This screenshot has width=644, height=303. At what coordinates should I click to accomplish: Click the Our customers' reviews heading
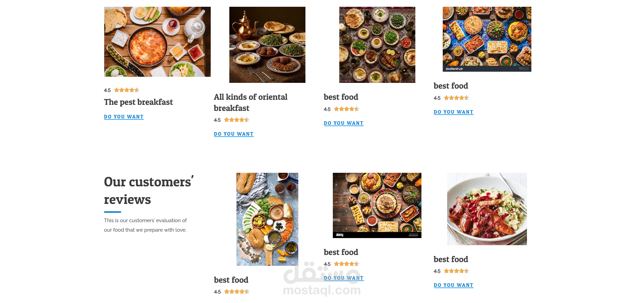click(148, 191)
